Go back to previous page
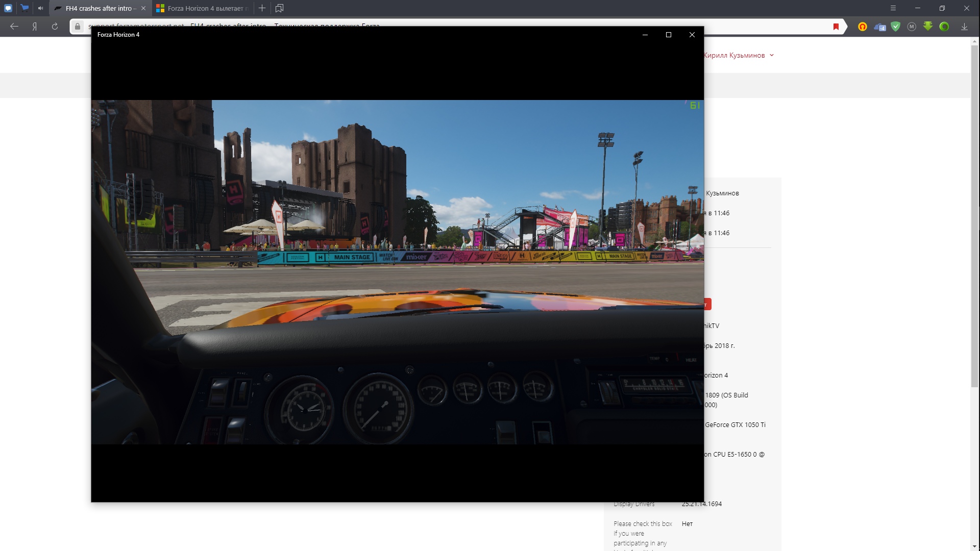 click(x=14, y=27)
